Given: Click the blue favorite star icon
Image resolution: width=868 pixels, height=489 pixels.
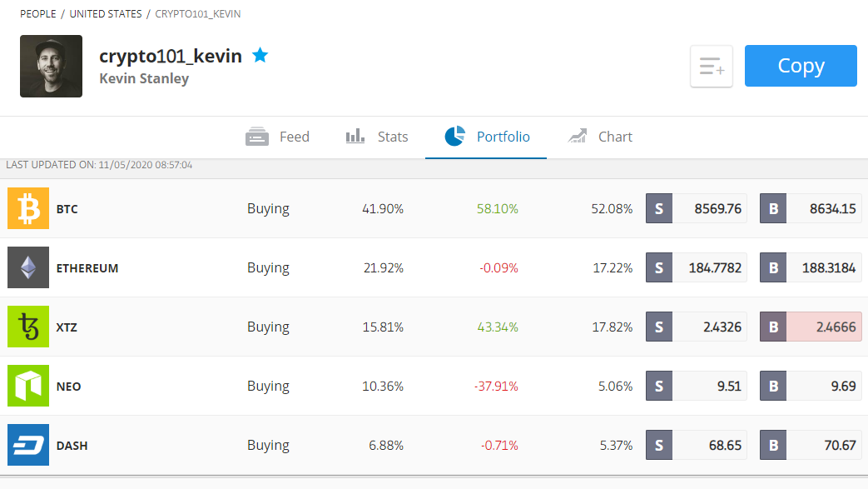Looking at the screenshot, I should point(260,56).
